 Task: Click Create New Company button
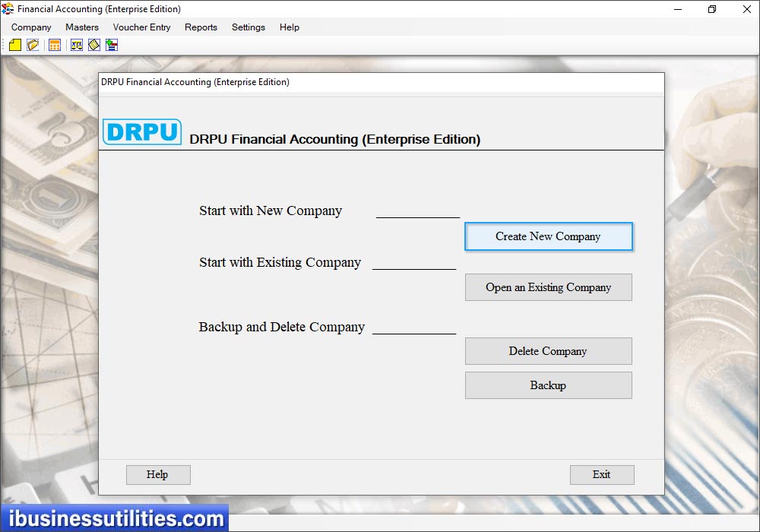pyautogui.click(x=548, y=236)
